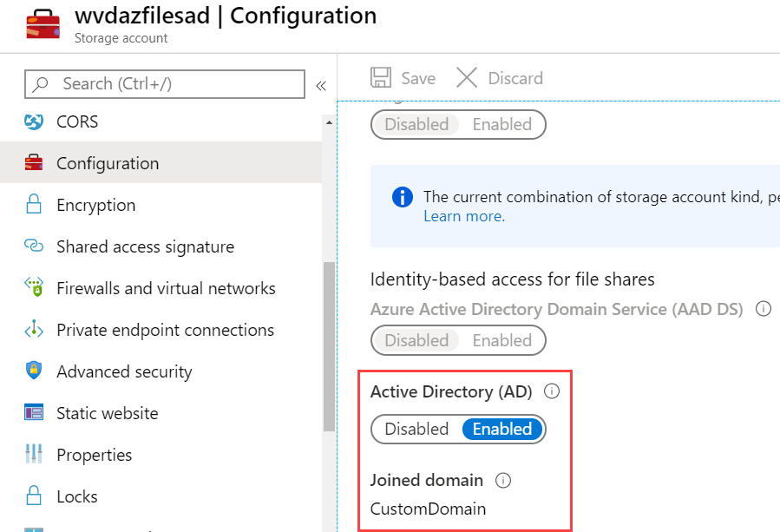Click the Static website icon
The height and width of the screenshot is (532, 780).
click(x=34, y=412)
